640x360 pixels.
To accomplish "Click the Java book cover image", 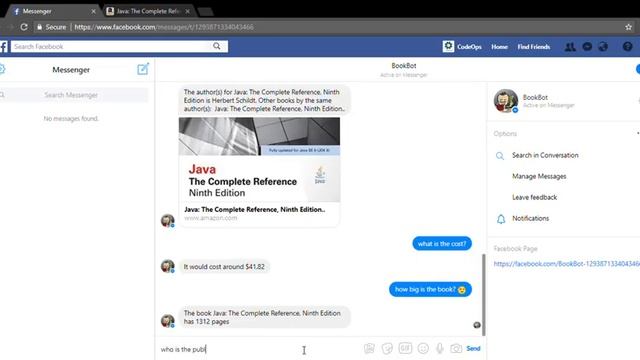I will pos(259,160).
